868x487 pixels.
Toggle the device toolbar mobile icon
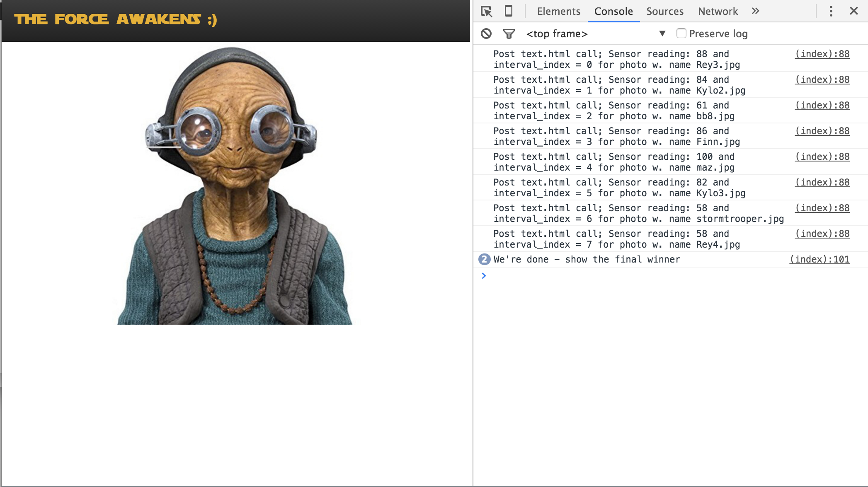click(x=509, y=11)
